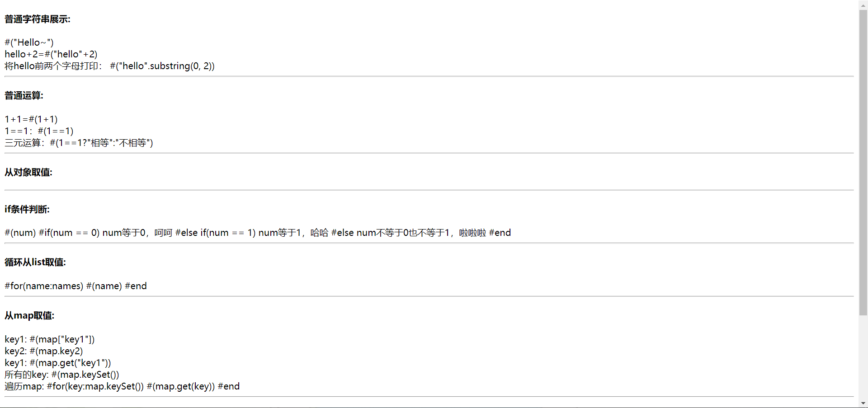Click the 所有的key keySet line
This screenshot has width=868, height=408.
[62, 375]
